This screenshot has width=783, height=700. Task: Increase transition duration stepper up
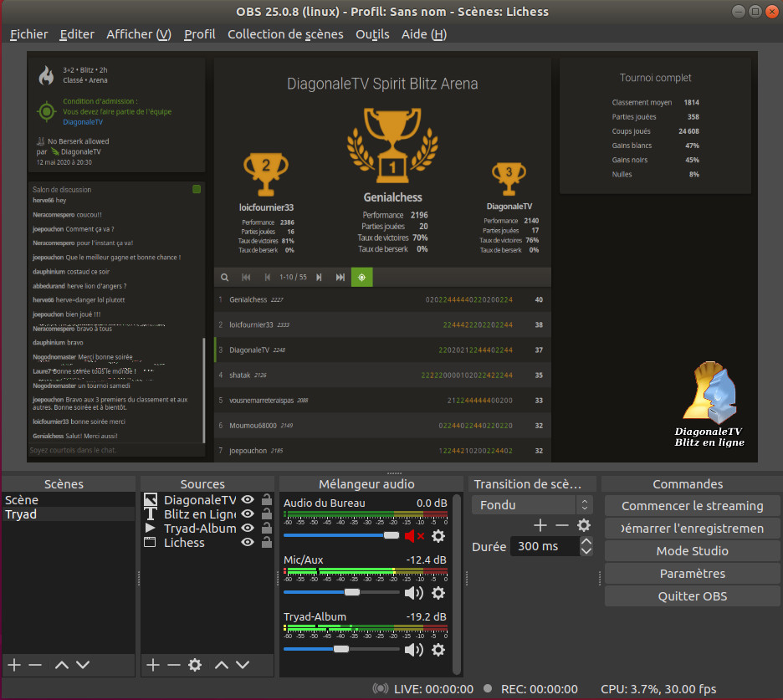(586, 541)
